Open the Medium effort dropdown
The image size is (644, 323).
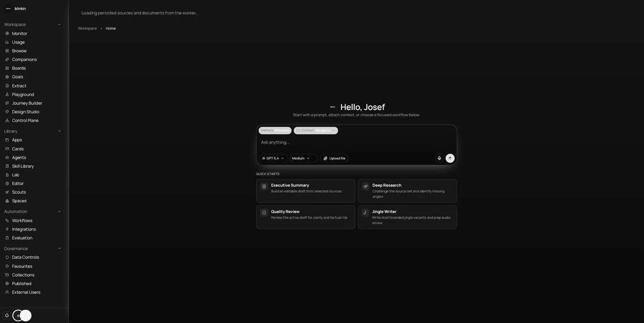[x=303, y=158]
